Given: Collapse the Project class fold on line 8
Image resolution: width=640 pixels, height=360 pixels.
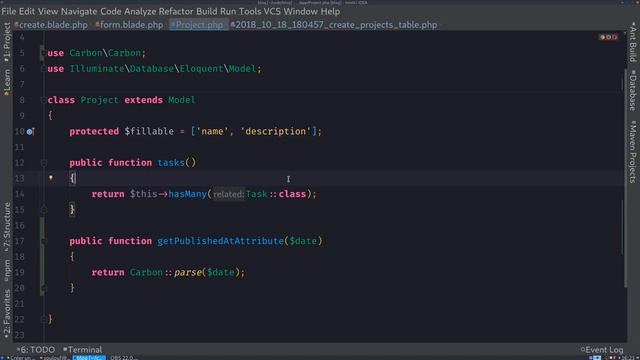Looking at the screenshot, I should [44, 100].
